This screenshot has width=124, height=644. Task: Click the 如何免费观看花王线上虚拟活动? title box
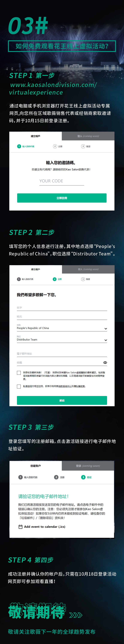62,46
